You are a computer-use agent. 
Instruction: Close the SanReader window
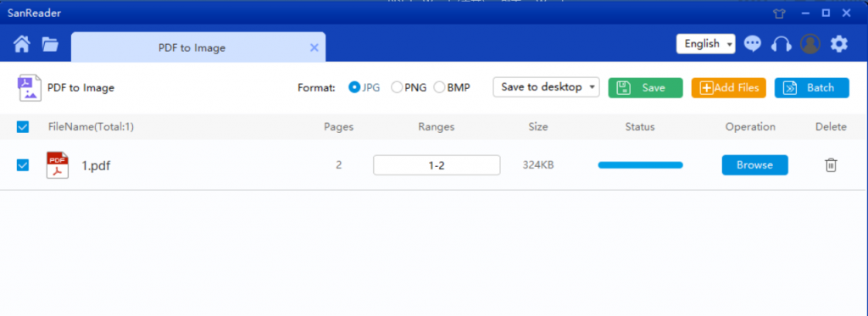coord(847,14)
